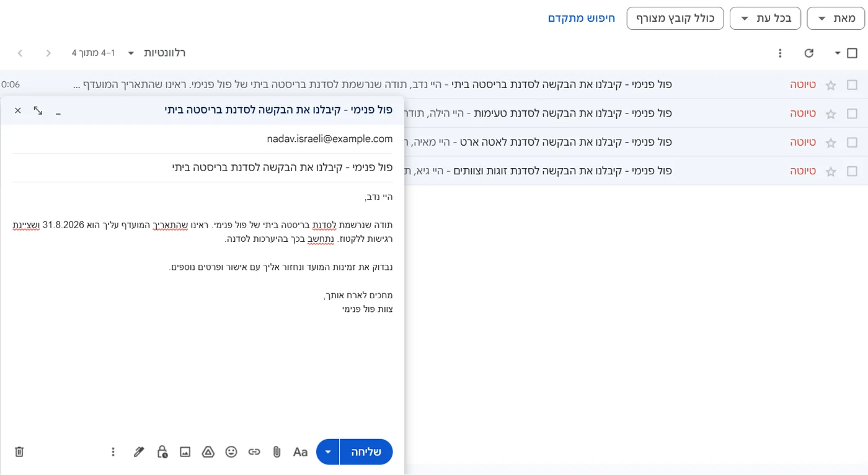
Task: Show formatting options Aa icon
Action: coord(301,452)
